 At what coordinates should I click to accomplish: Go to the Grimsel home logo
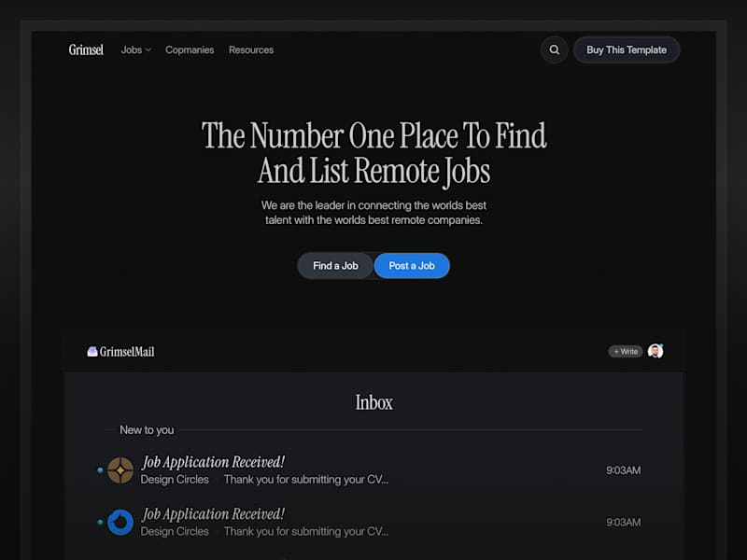pyautogui.click(x=86, y=49)
